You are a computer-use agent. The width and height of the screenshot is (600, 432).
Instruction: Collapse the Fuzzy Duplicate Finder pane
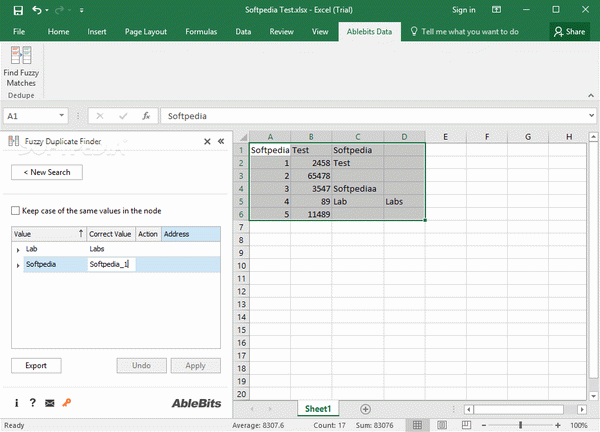click(x=221, y=142)
